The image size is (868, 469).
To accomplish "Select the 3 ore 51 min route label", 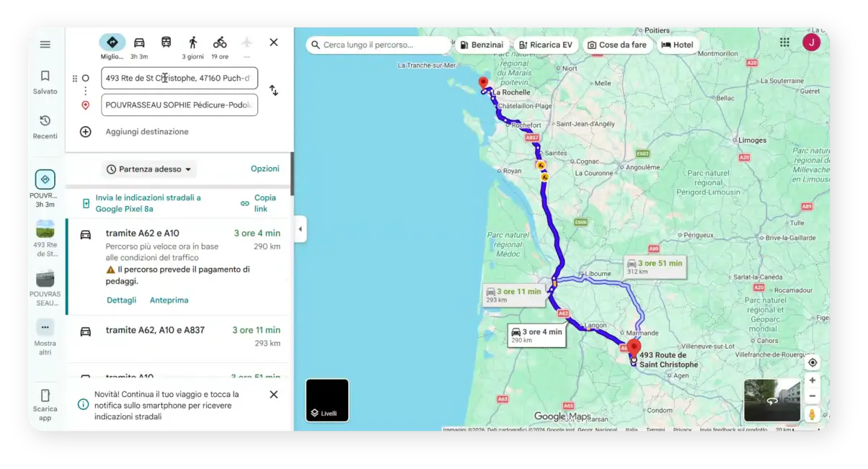I will pos(655,267).
